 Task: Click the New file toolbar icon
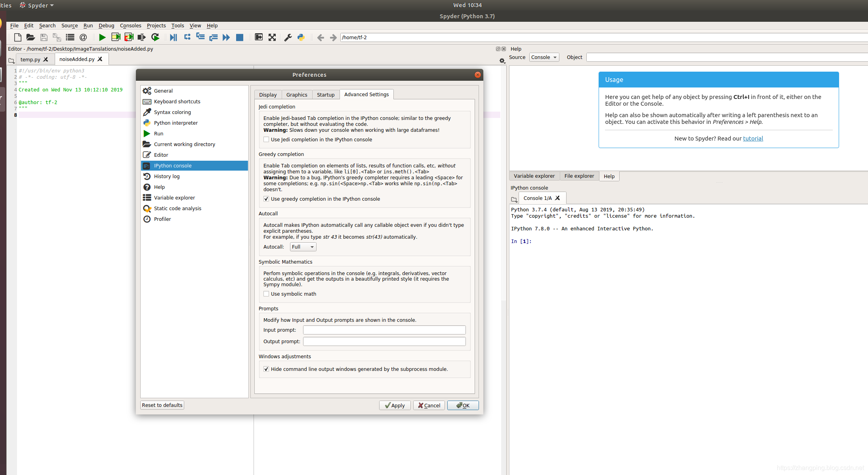click(x=17, y=37)
